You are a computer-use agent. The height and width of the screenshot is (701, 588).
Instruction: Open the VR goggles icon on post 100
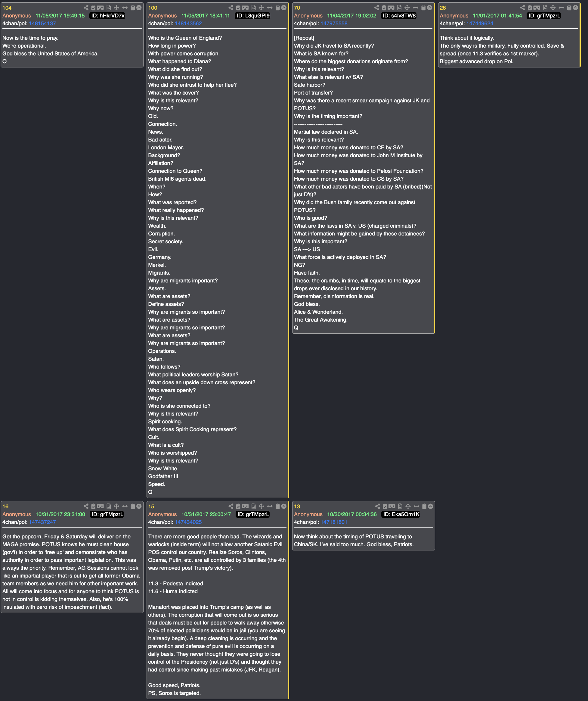[x=245, y=8]
